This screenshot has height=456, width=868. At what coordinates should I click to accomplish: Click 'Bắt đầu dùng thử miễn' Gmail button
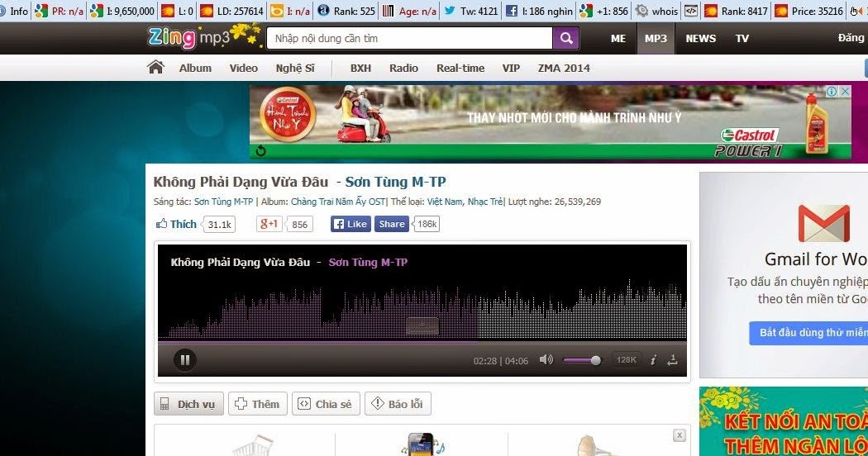808,333
